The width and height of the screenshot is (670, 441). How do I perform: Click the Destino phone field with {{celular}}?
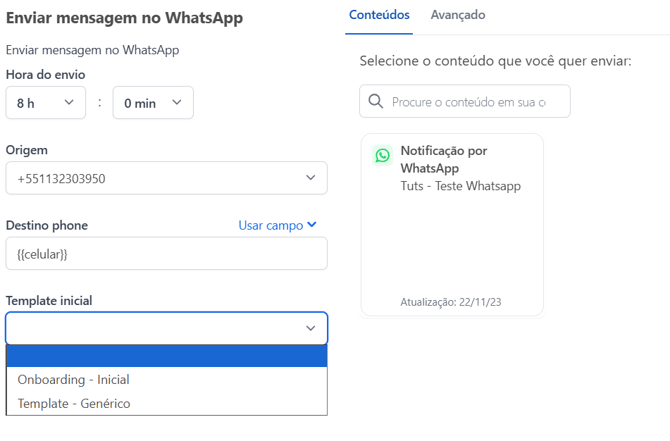pyautogui.click(x=166, y=254)
